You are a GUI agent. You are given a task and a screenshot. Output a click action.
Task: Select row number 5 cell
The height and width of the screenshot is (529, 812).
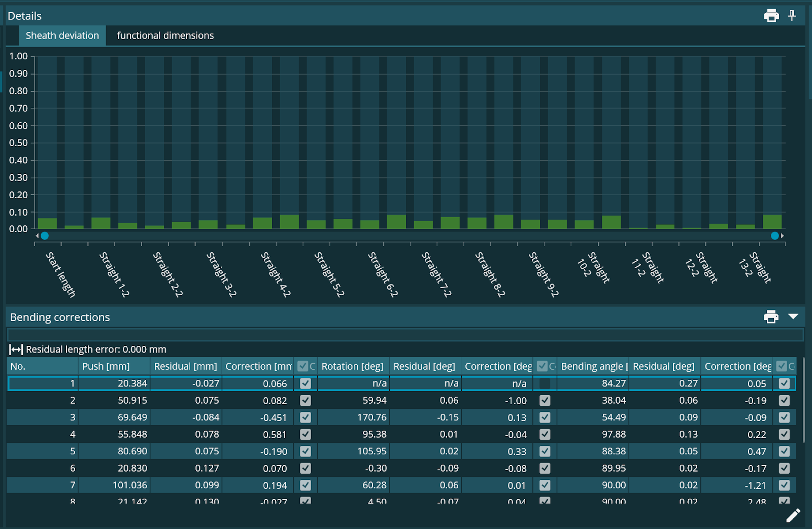click(x=43, y=451)
